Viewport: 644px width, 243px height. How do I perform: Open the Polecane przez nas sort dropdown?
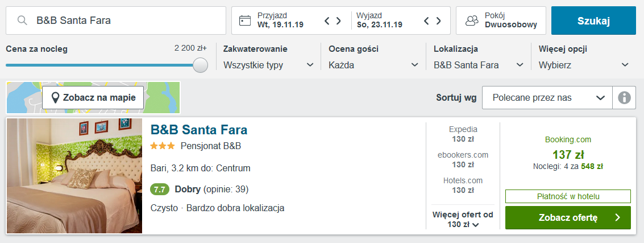547,98
